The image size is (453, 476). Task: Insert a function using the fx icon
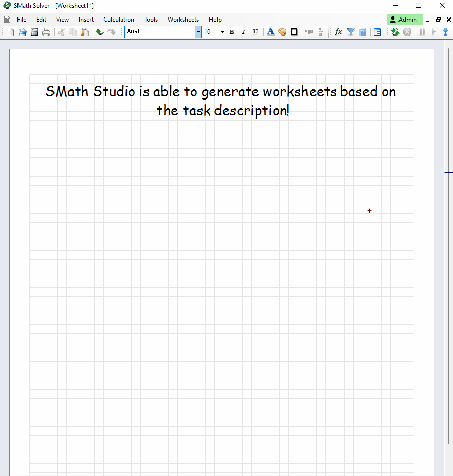pos(338,32)
